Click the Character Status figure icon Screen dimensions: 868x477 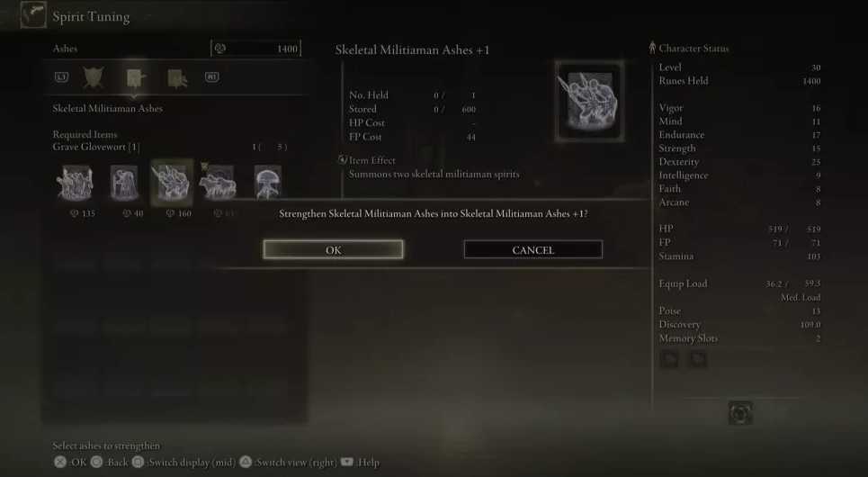coord(652,49)
